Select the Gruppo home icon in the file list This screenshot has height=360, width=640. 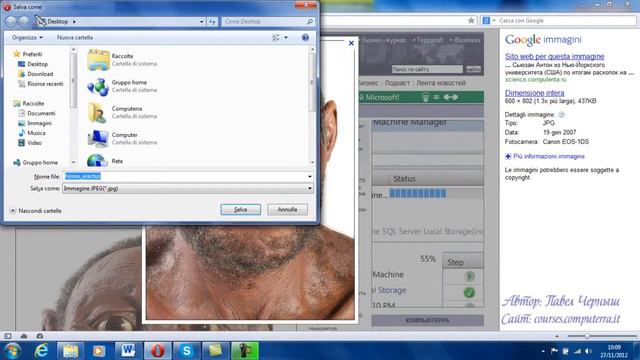click(x=98, y=86)
